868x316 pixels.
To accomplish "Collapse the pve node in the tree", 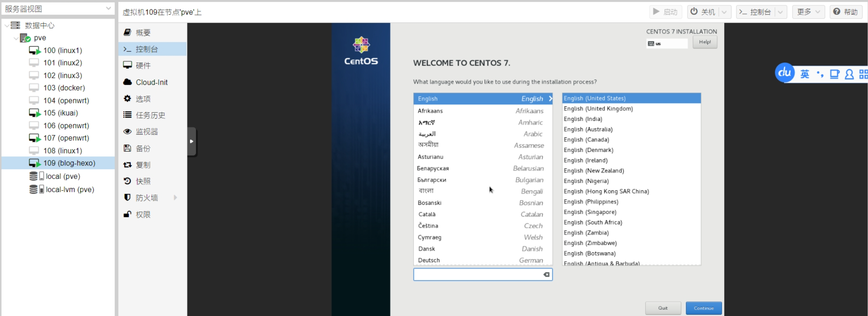I will click(x=16, y=38).
